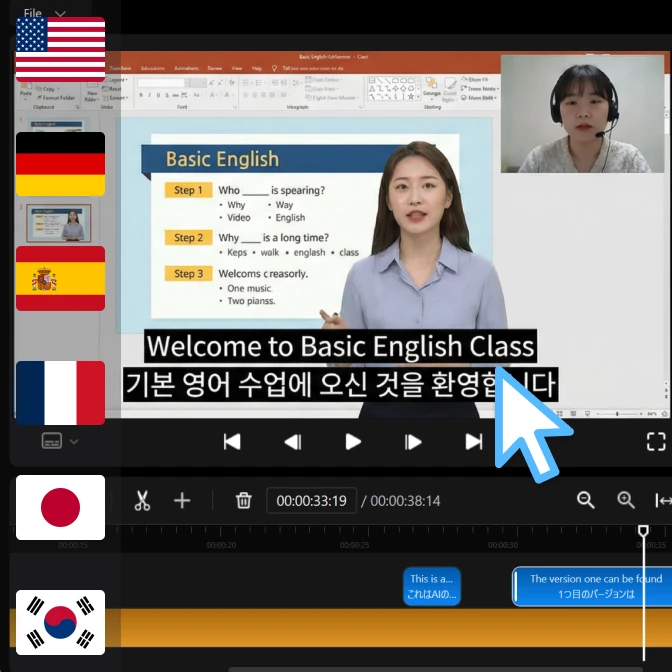Open the Help tab in PowerPoint ribbon
Screen dimensions: 672x672
257,68
